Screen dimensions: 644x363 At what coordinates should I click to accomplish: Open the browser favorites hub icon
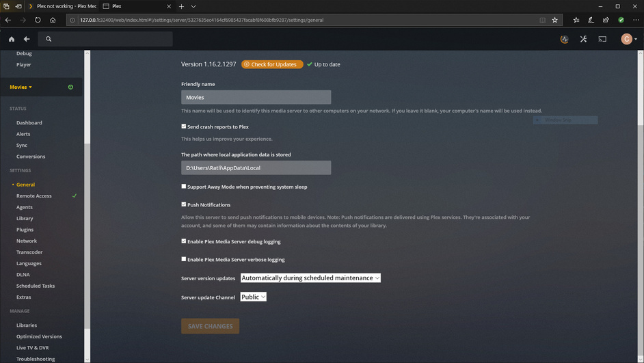pyautogui.click(x=576, y=20)
